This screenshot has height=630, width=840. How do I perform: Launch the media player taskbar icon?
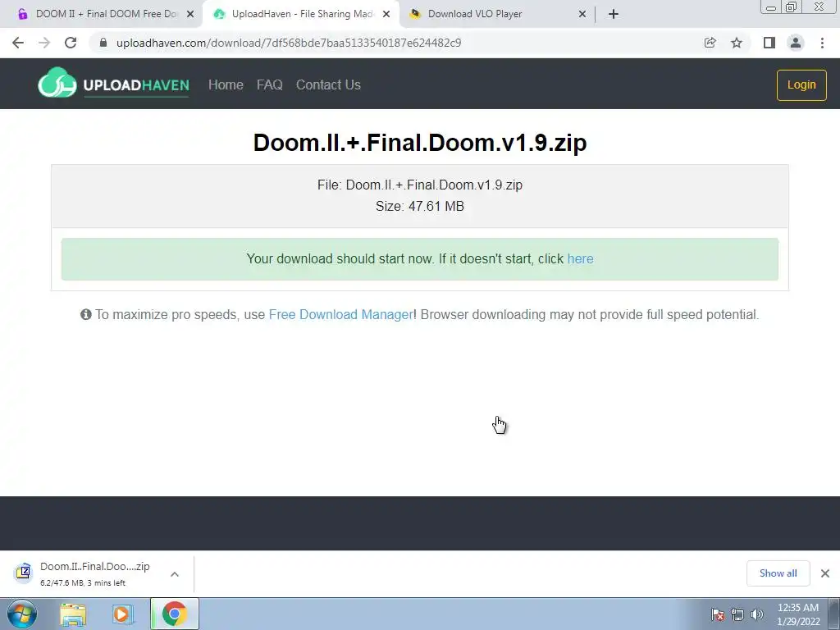pos(123,614)
